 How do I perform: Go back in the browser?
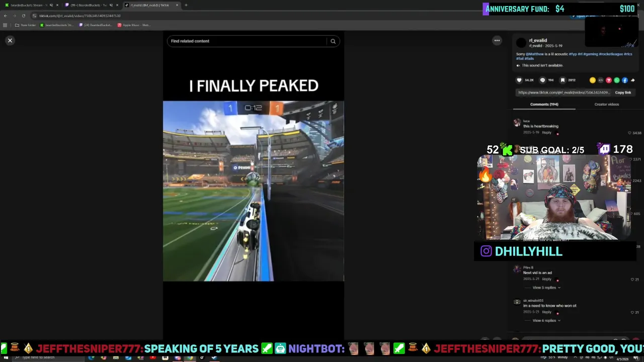pos(6,16)
